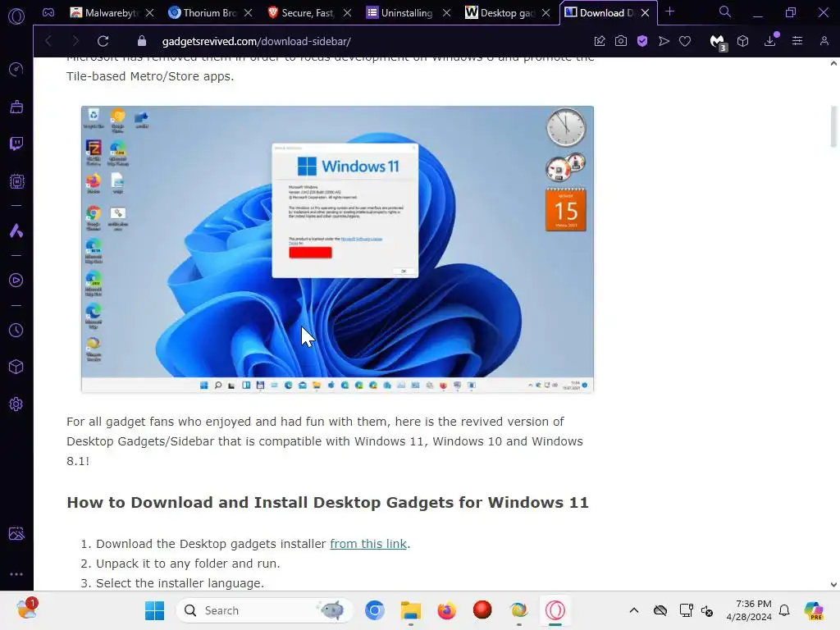Go back to previous page
Screen dimensions: 840x630
point(48,41)
